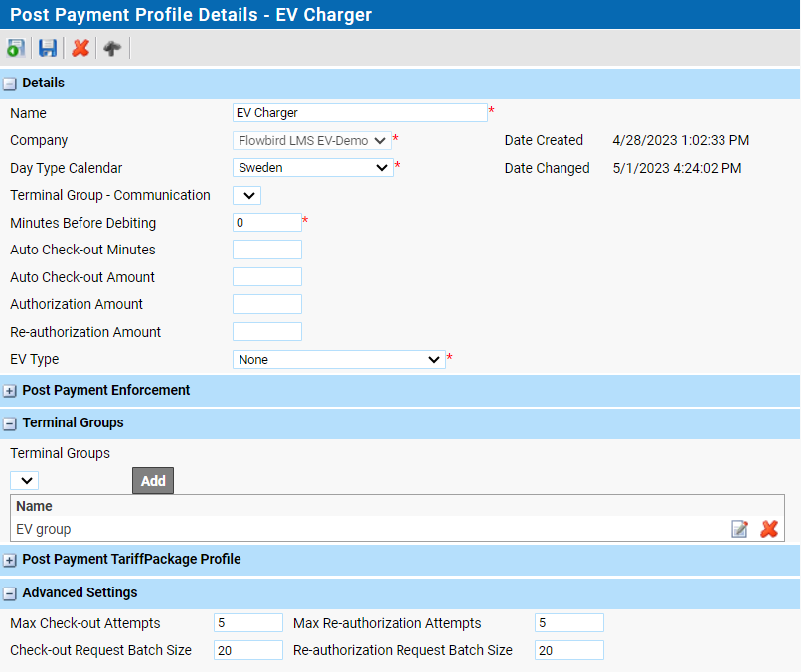This screenshot has height=672, width=801.
Task: Click the Date Changed value 5/1/2023
Action: 677,168
